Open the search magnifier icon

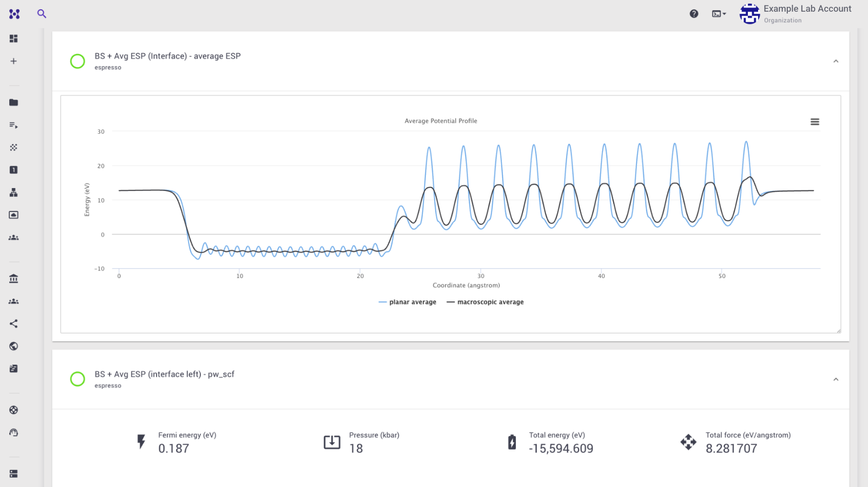point(42,14)
